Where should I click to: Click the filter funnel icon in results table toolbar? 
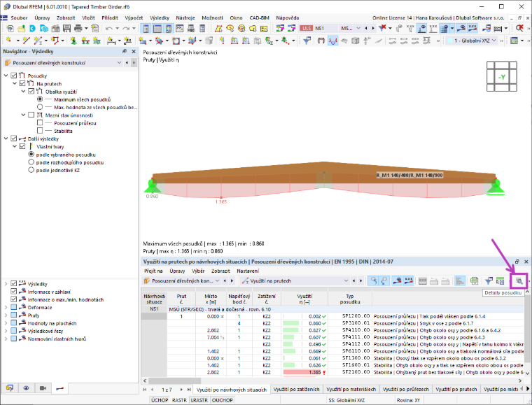pyautogui.click(x=489, y=281)
